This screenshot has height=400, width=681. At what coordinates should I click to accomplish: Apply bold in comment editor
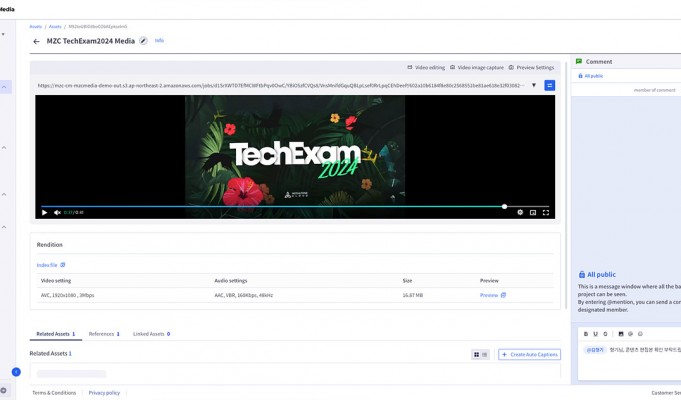click(586, 334)
